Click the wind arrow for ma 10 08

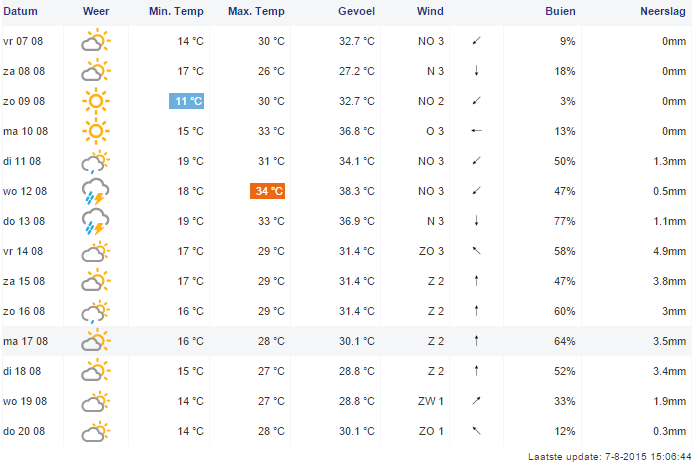tap(476, 131)
